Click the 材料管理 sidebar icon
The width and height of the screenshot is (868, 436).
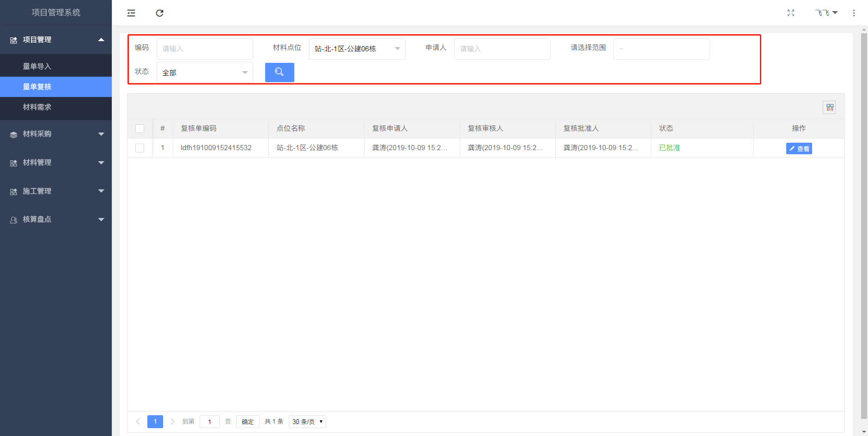click(13, 163)
